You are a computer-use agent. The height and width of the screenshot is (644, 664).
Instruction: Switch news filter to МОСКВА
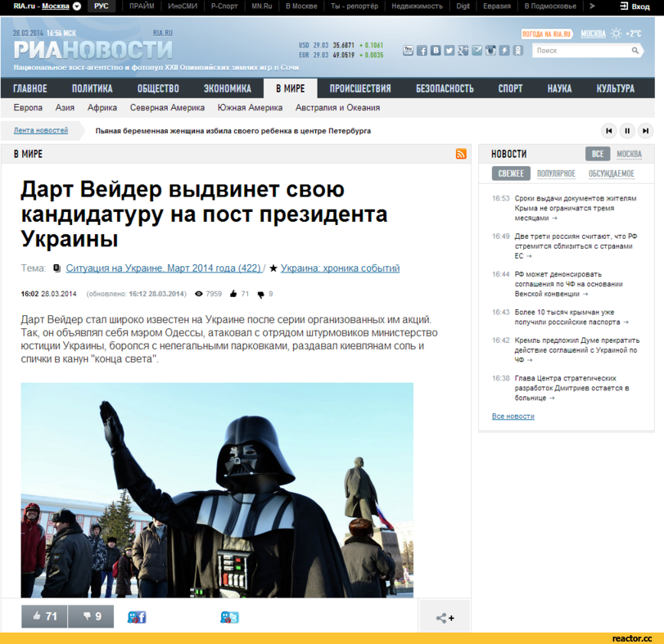click(629, 154)
